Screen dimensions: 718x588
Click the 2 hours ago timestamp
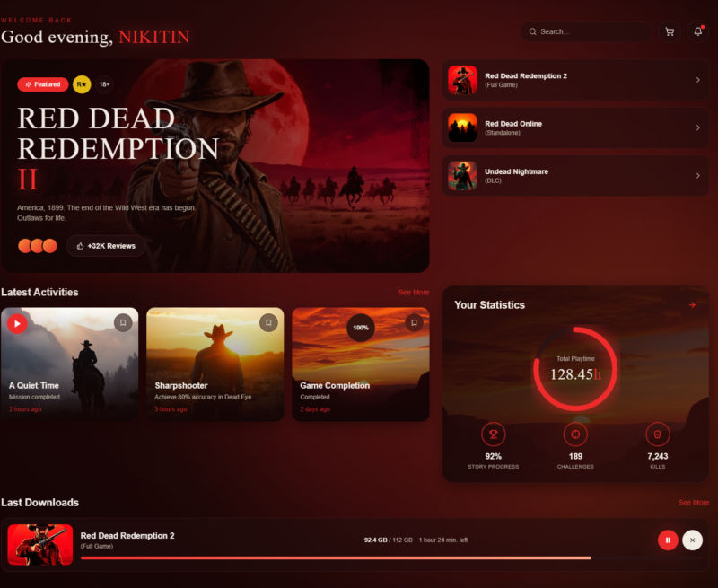25,409
